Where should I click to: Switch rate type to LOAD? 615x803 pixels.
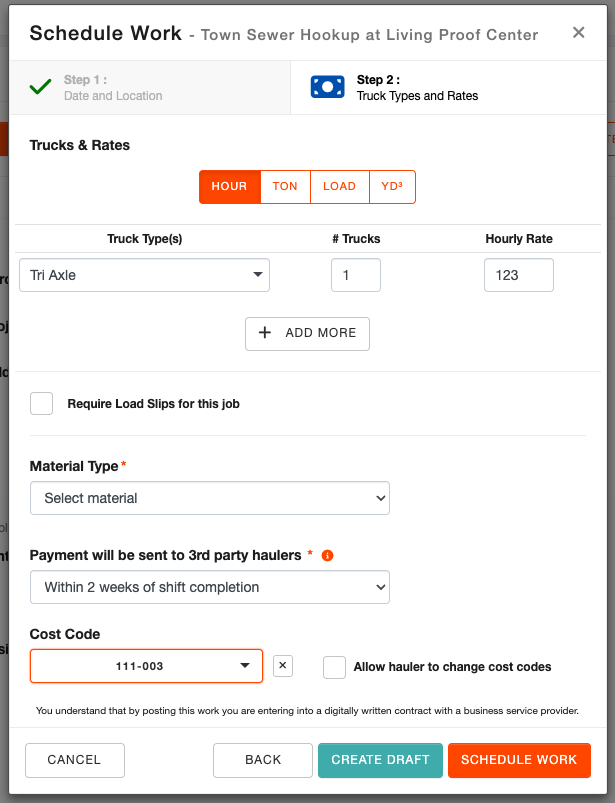[339, 187]
